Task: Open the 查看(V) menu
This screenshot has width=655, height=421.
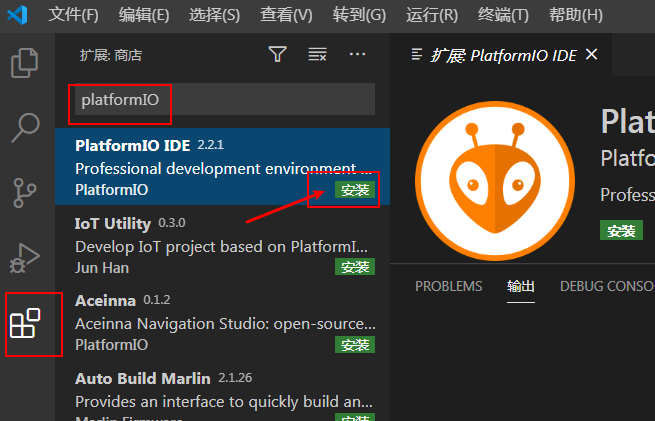Action: tap(286, 15)
